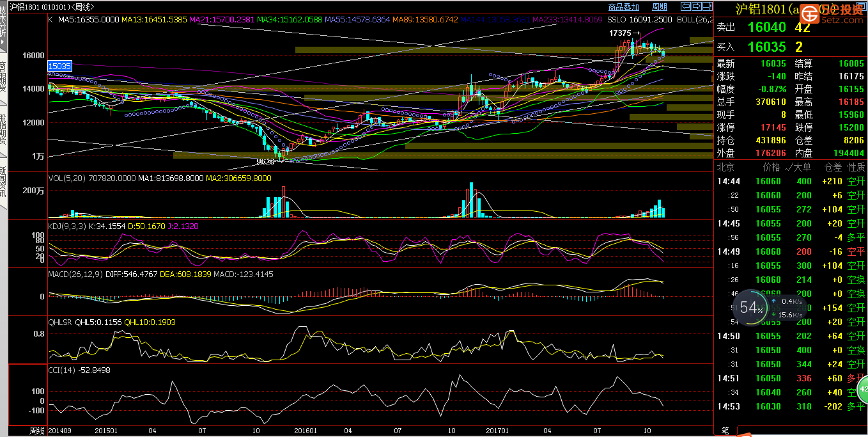Click the 涨停 17145 limit-up value

[773, 127]
